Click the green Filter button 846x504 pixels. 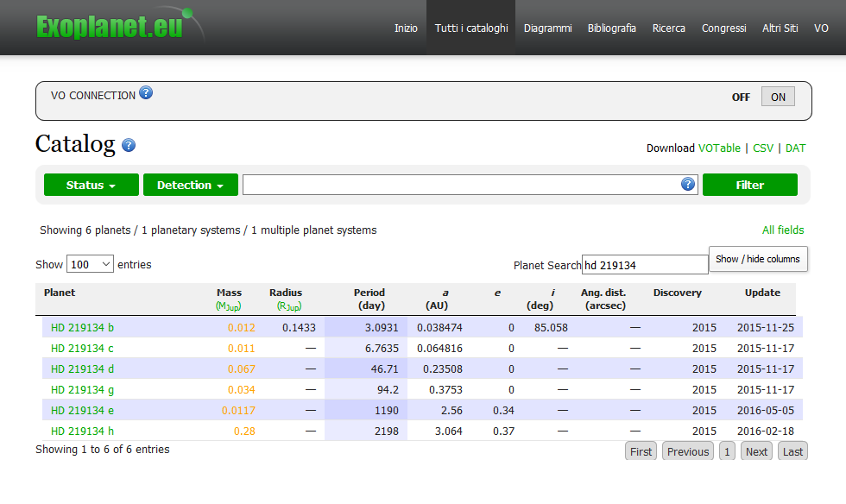tap(749, 185)
